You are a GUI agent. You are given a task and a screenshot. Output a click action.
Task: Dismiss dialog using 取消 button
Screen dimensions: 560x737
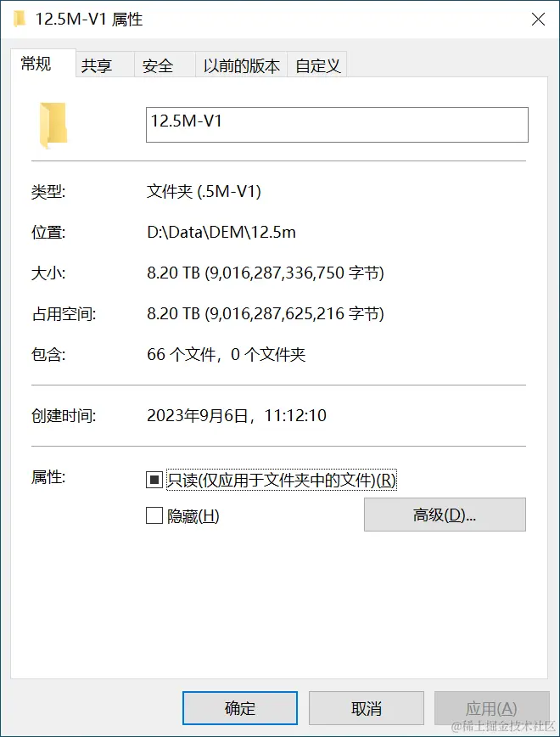(x=366, y=708)
